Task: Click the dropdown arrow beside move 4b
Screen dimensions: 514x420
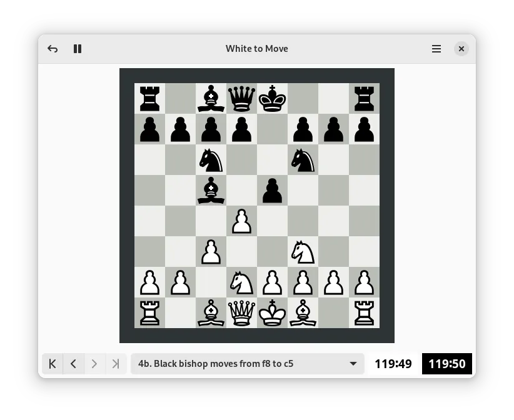Action: (353, 364)
